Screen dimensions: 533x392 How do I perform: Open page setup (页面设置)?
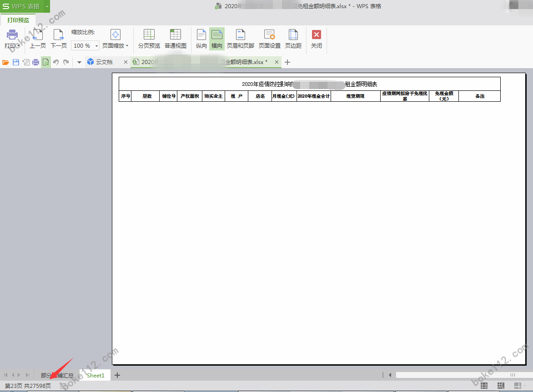coord(270,39)
